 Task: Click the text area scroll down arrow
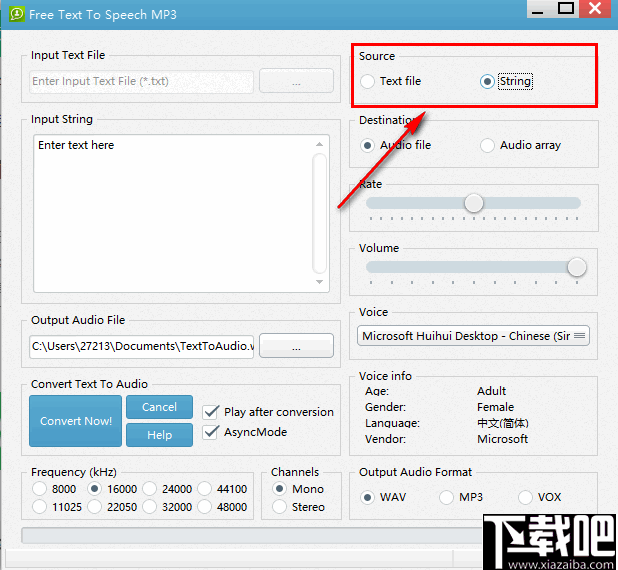click(320, 282)
